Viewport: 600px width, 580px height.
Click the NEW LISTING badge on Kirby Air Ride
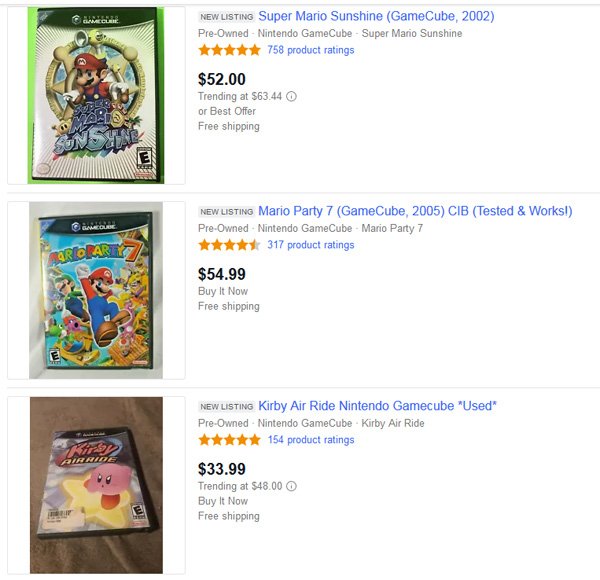(226, 407)
